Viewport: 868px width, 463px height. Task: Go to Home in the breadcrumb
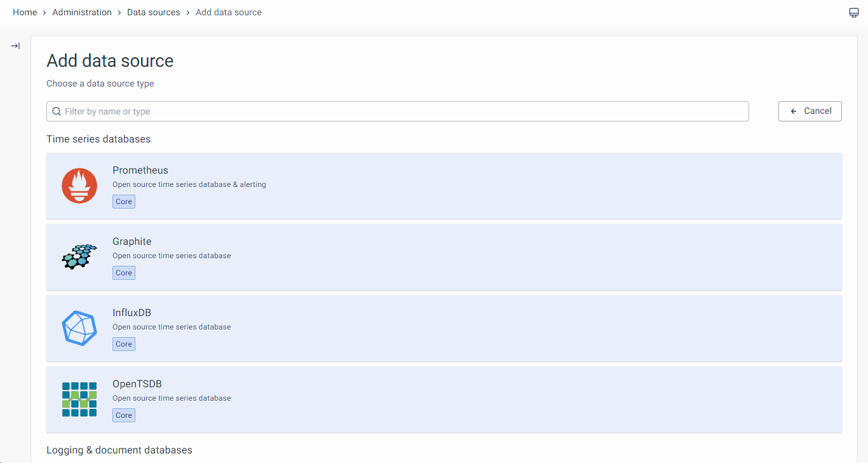click(25, 12)
